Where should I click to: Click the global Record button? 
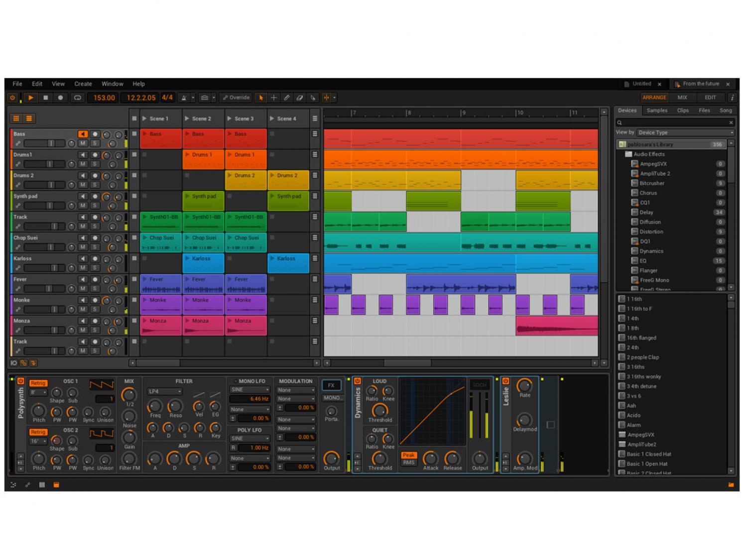tap(60, 98)
